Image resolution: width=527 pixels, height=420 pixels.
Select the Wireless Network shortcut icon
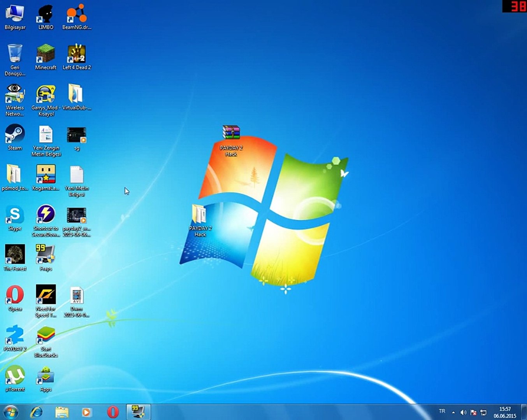pos(15,100)
